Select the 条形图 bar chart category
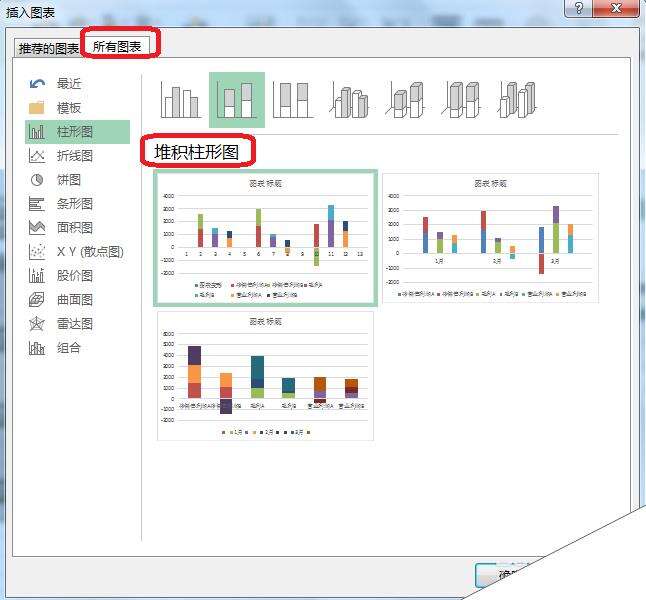This screenshot has width=646, height=600. (77, 204)
